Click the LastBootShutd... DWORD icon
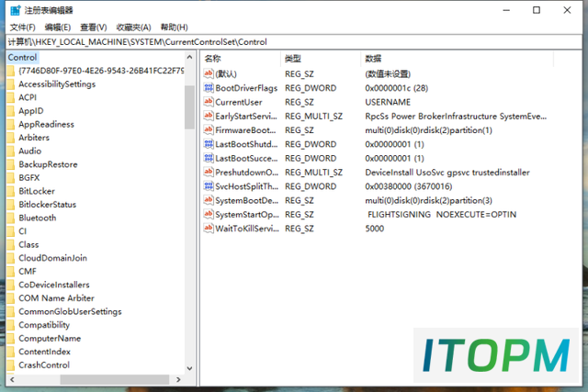This screenshot has width=588, height=392. pos(209,144)
